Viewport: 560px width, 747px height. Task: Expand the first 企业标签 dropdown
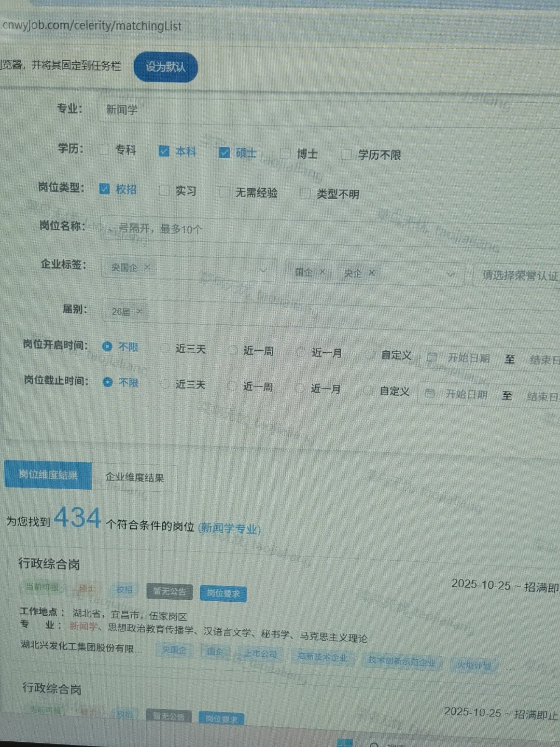[x=264, y=269]
